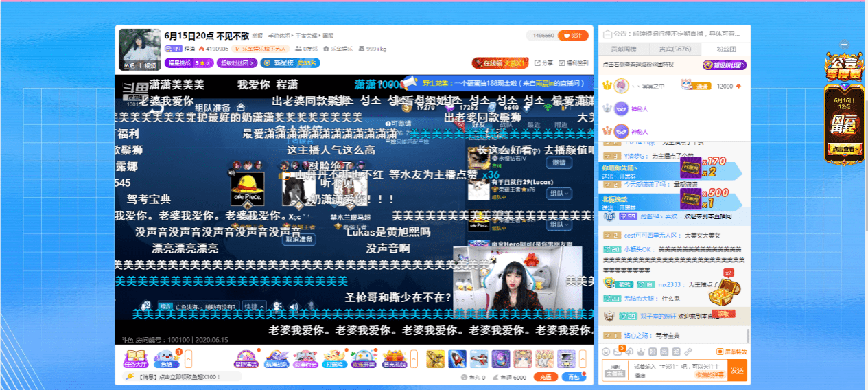Open the 收集的弹幕 collected danmaku button

pos(709,374)
